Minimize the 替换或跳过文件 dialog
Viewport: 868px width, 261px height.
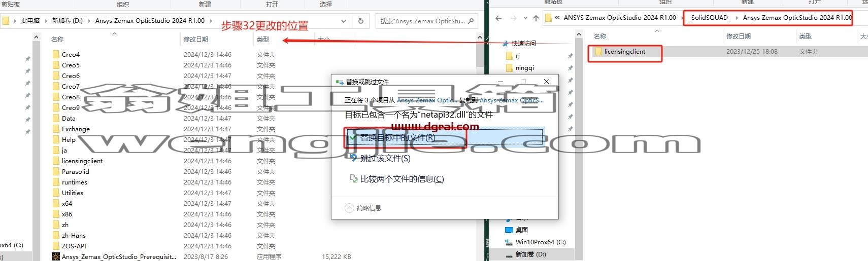point(500,82)
